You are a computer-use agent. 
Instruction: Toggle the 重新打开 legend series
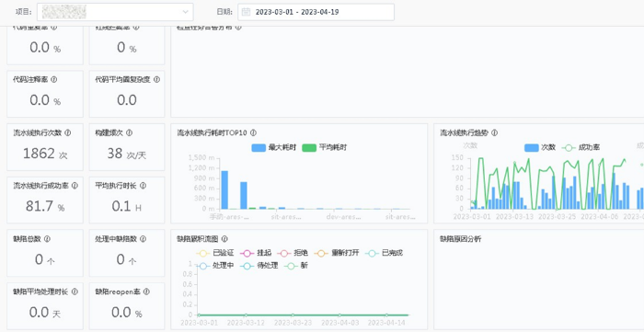click(x=337, y=253)
